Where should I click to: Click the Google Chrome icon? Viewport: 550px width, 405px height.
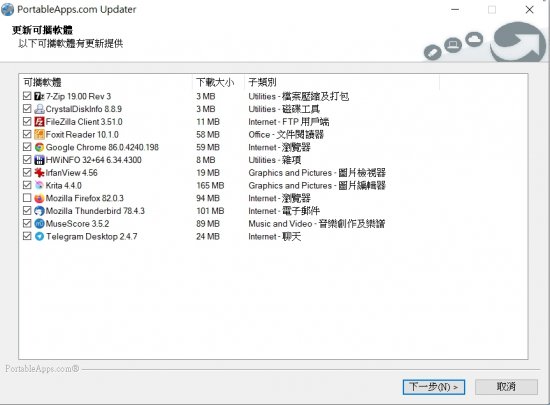[39, 147]
